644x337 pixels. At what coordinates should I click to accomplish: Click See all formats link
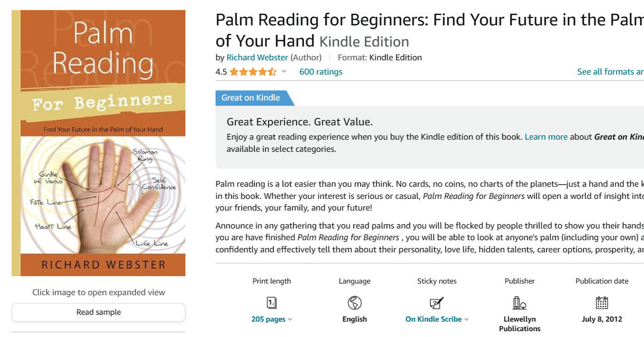(x=610, y=72)
